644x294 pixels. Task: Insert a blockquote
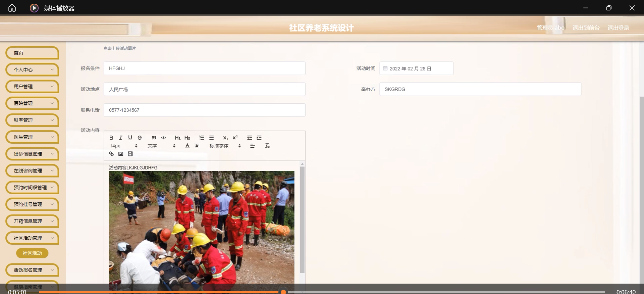[x=154, y=138]
